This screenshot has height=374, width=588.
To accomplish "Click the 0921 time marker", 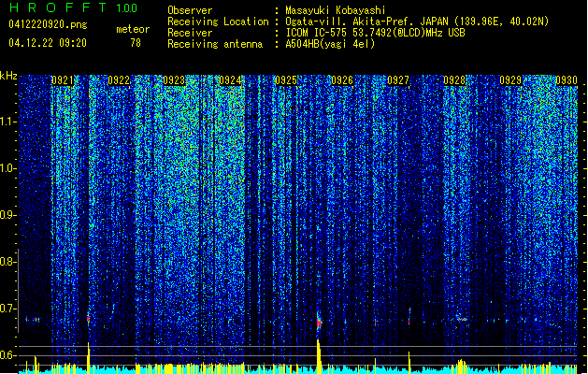I will [x=63, y=80].
